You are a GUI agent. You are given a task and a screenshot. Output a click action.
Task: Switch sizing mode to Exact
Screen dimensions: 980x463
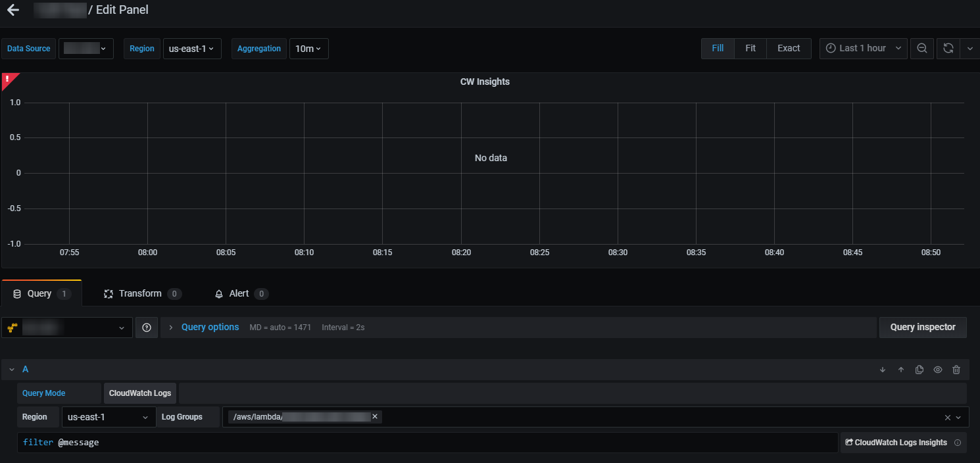pyautogui.click(x=788, y=48)
